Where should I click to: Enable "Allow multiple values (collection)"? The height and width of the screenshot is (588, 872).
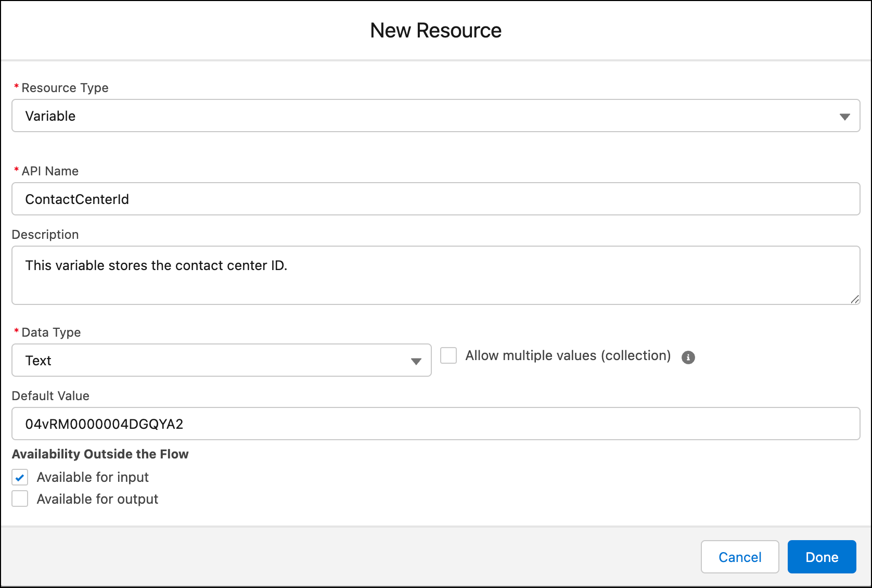click(x=448, y=355)
